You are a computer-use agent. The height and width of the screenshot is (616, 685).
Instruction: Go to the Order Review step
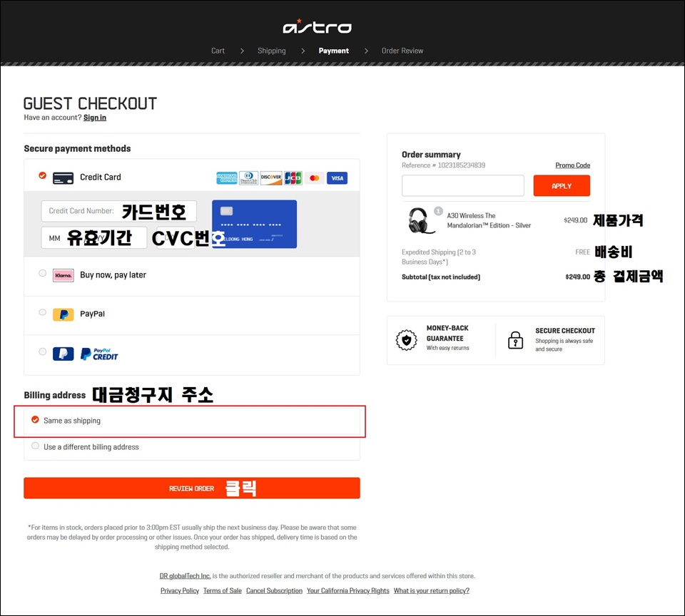402,51
